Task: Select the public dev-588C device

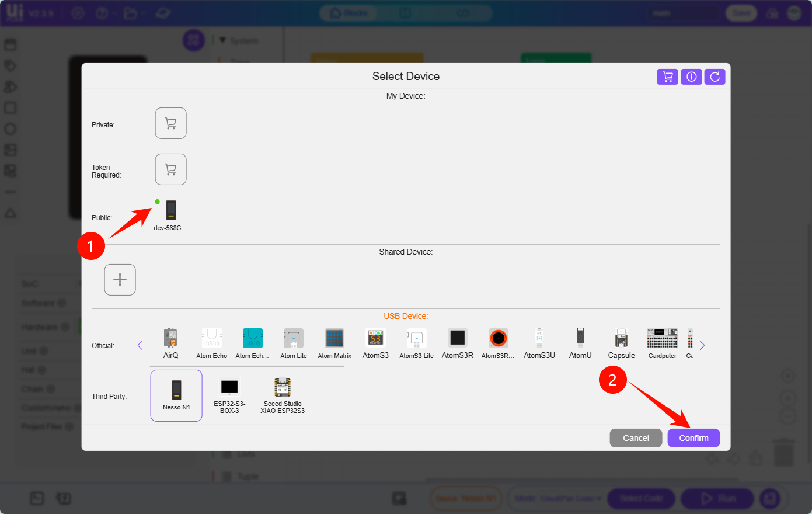Action: (x=170, y=214)
